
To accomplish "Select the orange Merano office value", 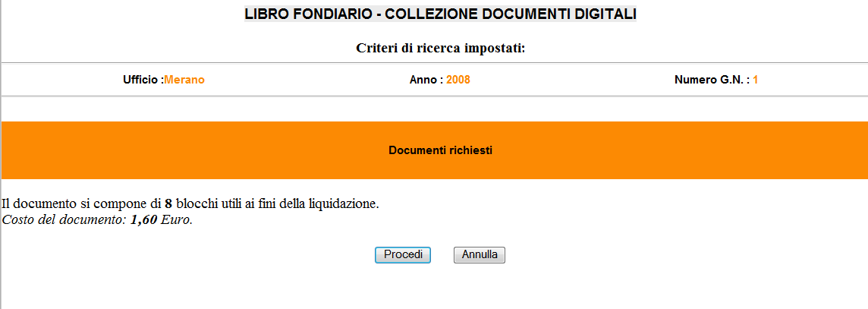I will click(184, 80).
